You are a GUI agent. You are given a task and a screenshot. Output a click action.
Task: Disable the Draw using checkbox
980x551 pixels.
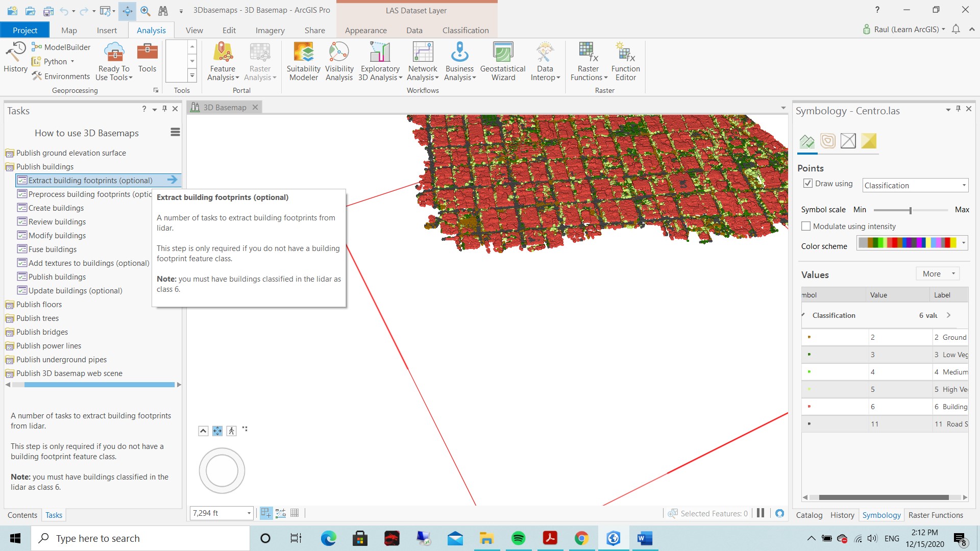pyautogui.click(x=808, y=183)
